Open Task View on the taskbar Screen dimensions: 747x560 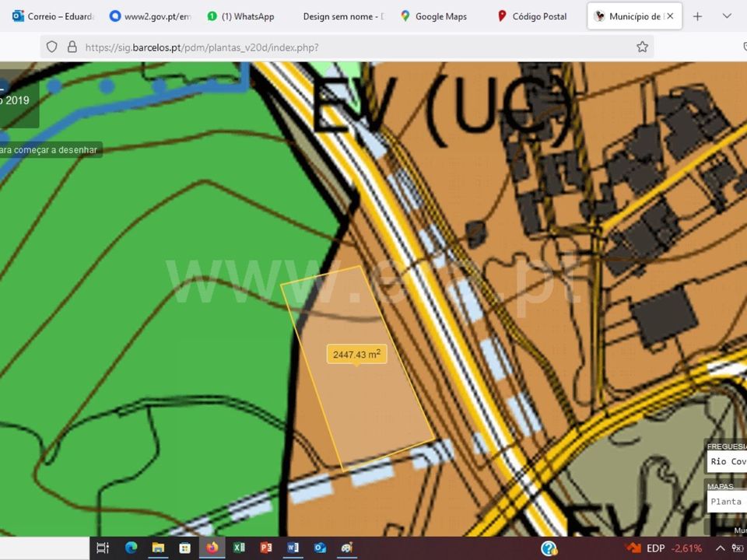(103, 548)
